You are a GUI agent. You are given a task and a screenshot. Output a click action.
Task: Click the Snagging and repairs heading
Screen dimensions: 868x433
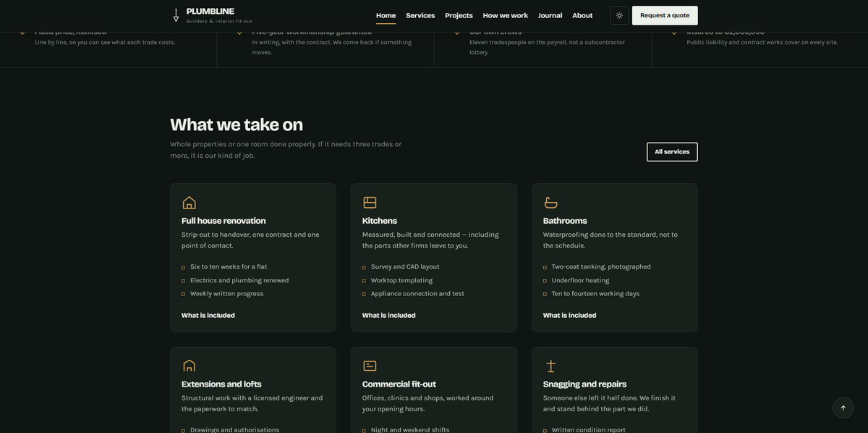tap(584, 384)
